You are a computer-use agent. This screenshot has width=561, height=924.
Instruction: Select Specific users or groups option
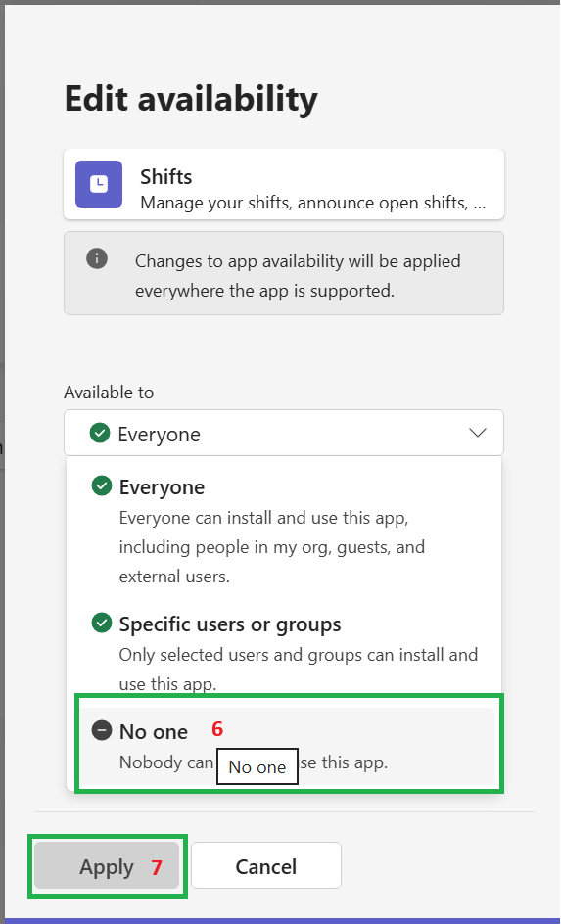pos(284,653)
